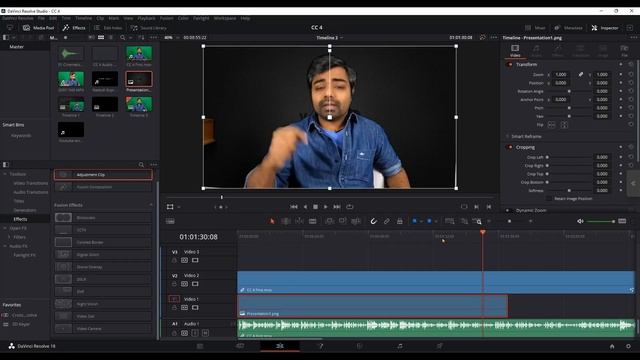The height and width of the screenshot is (360, 640).
Task: Click the flip horizontal icon
Action: point(551,124)
